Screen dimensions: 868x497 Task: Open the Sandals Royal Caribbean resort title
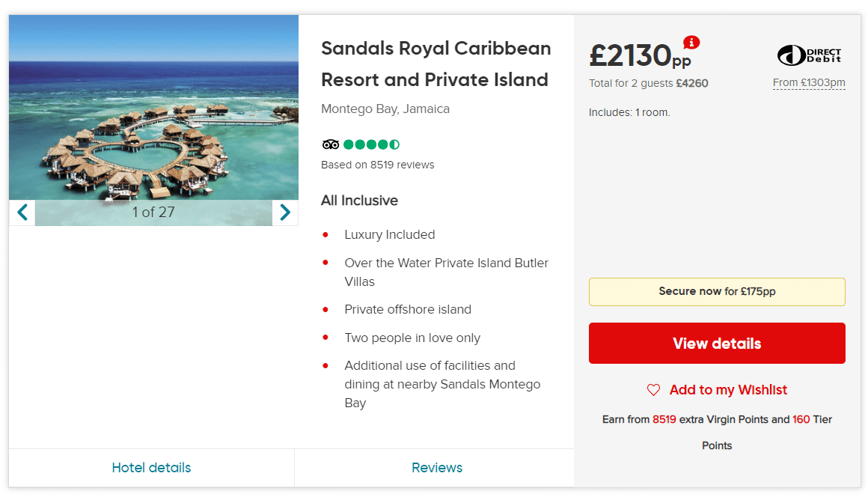[435, 64]
